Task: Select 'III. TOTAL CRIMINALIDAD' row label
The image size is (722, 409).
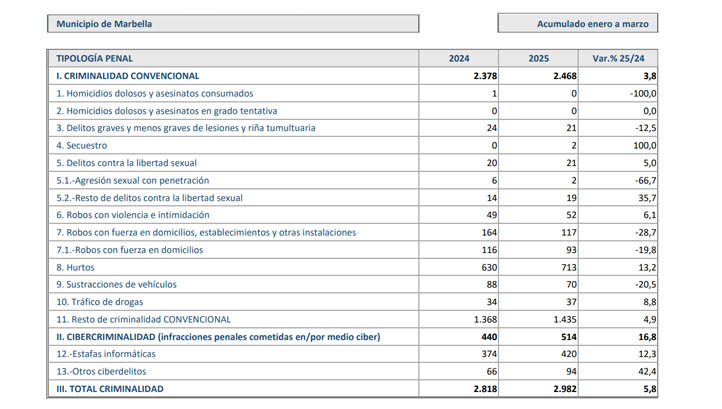Action: pyautogui.click(x=110, y=389)
